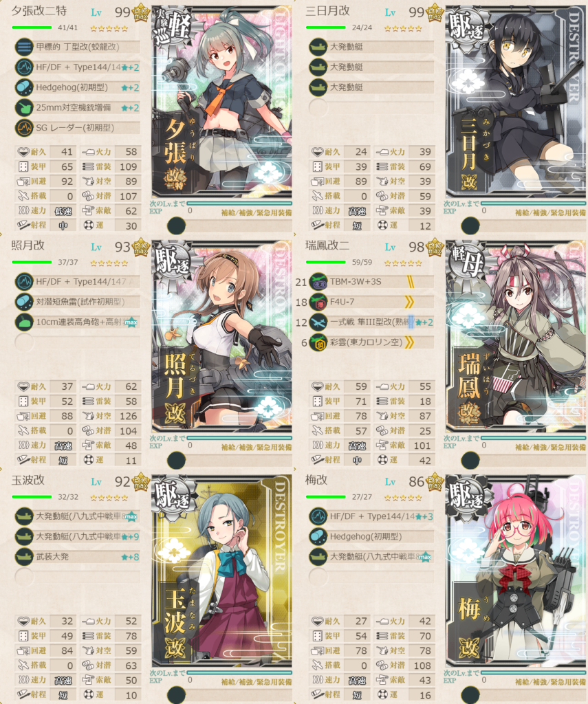The height and width of the screenshot is (704, 588).
Task: Click Teruzuki's anti-submarine torpedo icon
Action: coord(24,302)
